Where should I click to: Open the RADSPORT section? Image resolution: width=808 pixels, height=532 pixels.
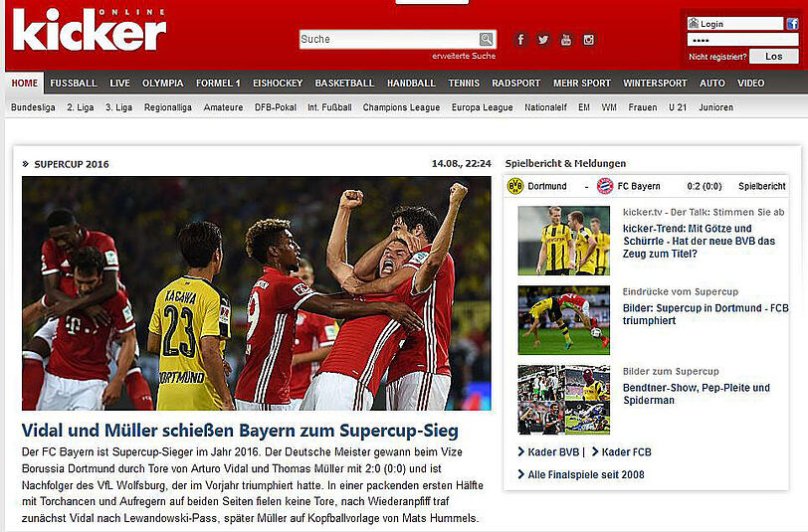515,83
